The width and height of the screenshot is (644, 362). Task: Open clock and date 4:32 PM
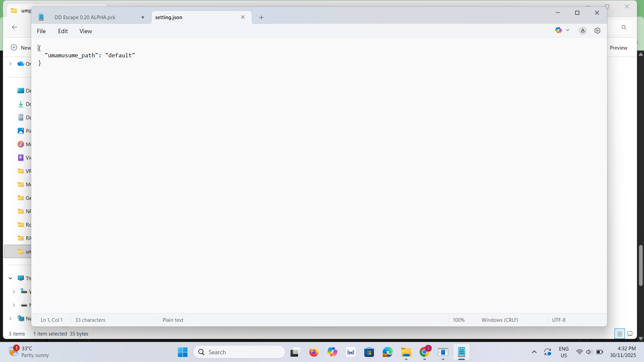(623, 352)
